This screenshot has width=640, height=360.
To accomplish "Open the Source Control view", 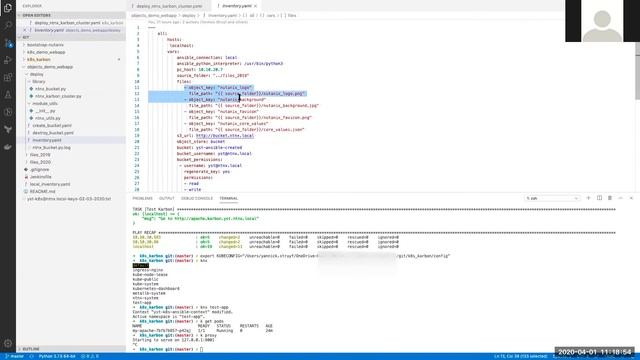I will [x=8, y=42].
